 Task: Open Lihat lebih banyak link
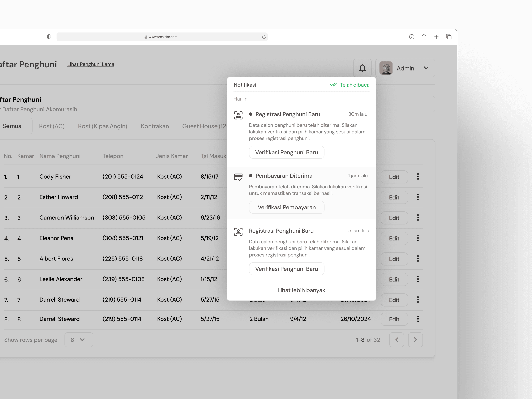point(301,290)
